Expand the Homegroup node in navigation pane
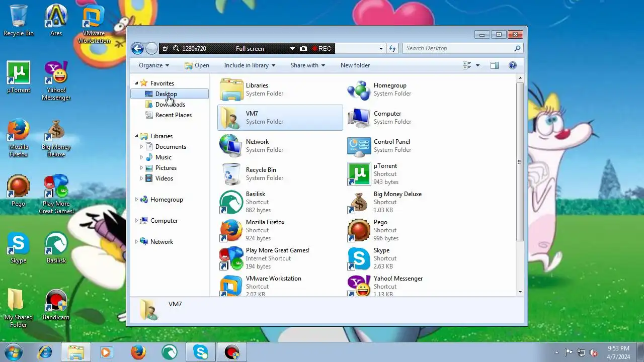The image size is (644, 362). (136, 200)
